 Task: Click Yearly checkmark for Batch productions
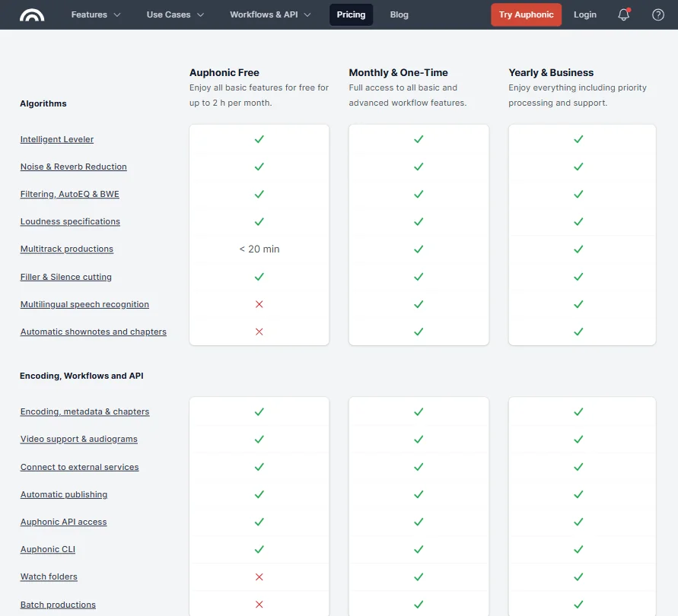pyautogui.click(x=578, y=605)
